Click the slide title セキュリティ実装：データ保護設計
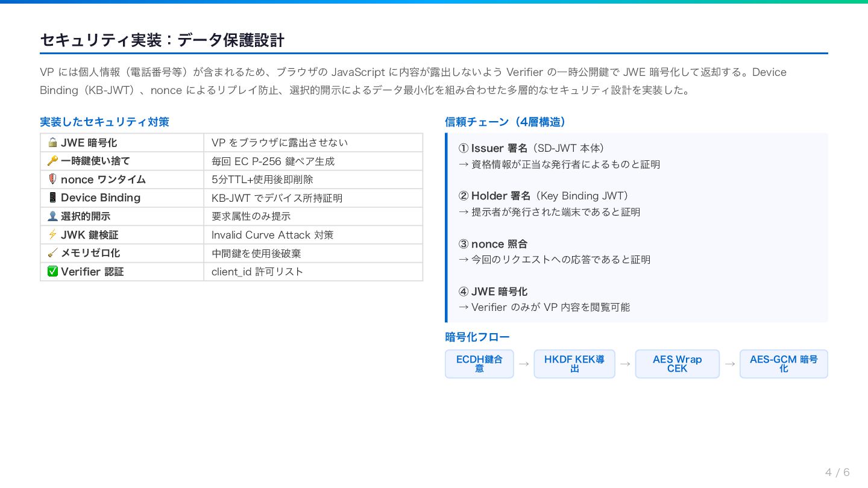Image resolution: width=868 pixels, height=488 pixels. (162, 40)
